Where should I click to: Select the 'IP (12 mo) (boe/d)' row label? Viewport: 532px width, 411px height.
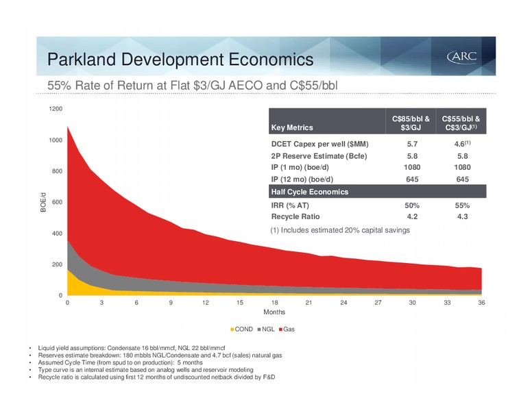point(302,179)
